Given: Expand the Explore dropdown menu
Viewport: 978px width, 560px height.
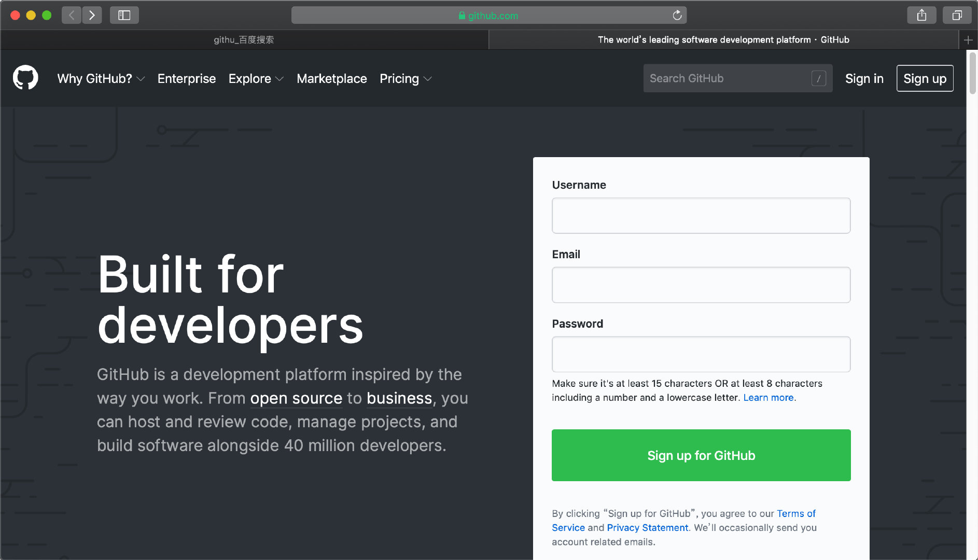Looking at the screenshot, I should pos(256,78).
